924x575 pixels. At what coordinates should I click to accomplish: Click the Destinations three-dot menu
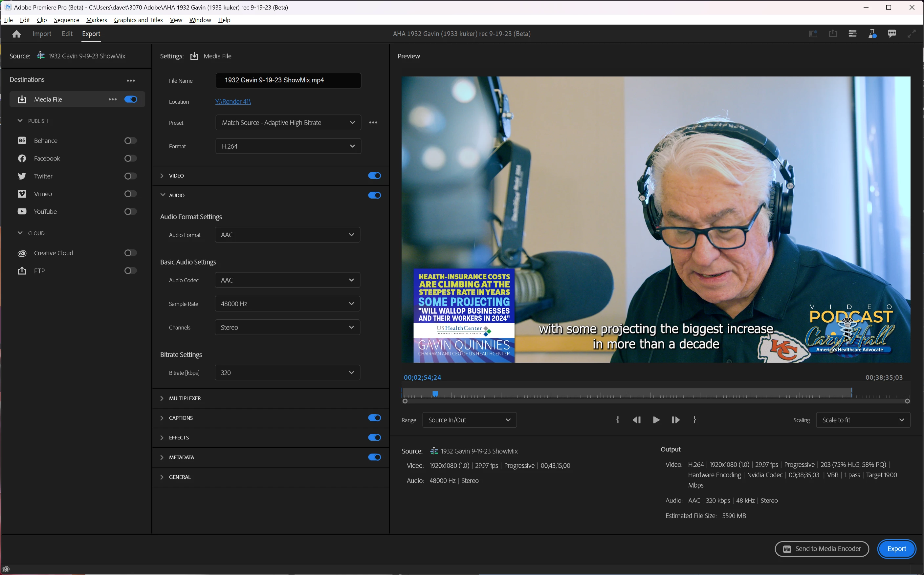pyautogui.click(x=131, y=80)
